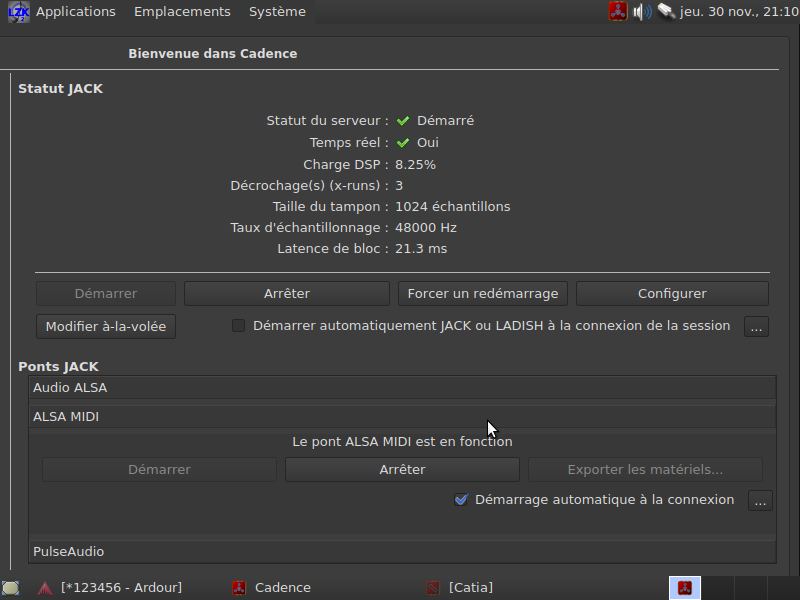Click the Bienvenue dans Cadence heading
This screenshot has width=800, height=600.
(213, 54)
